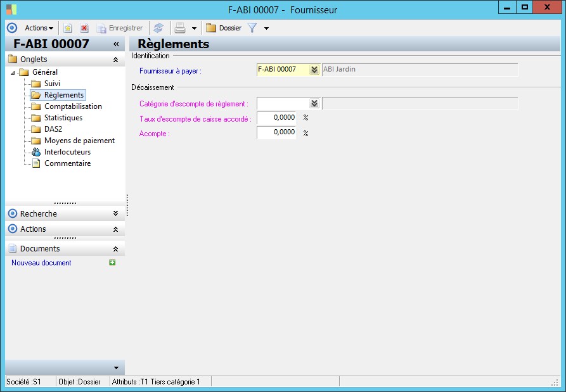Open the Actions dropdown menu in toolbar
The image size is (566, 392).
click(39, 28)
